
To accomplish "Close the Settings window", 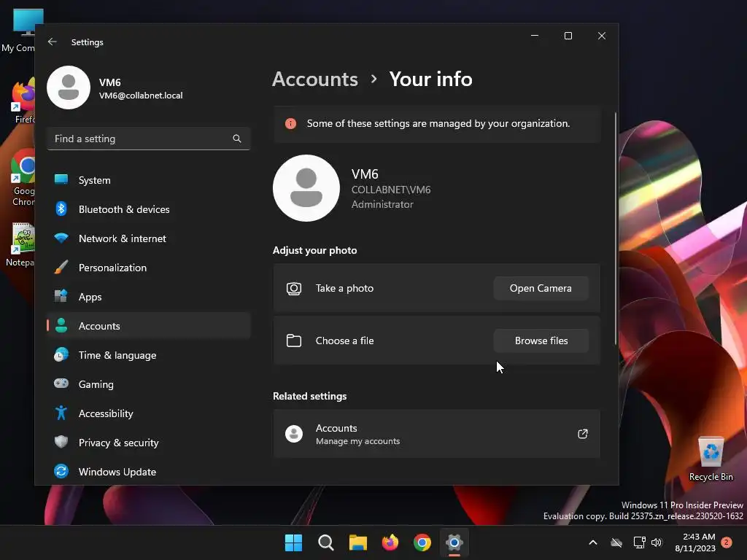I will [602, 36].
